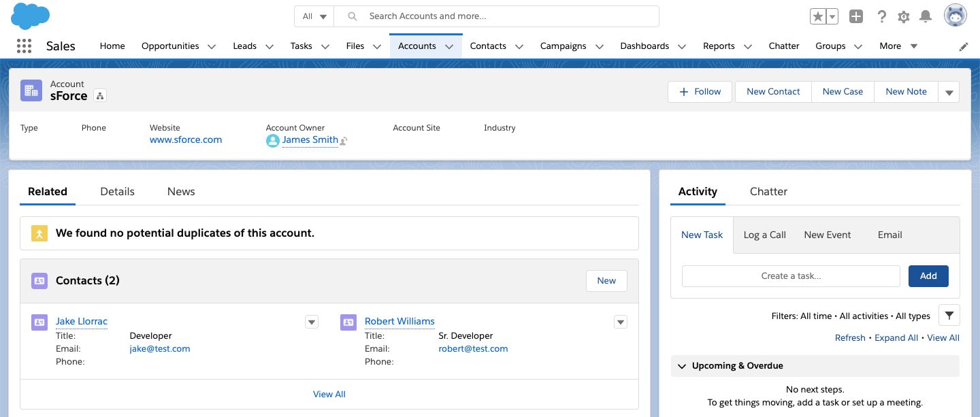Open the Notifications bell icon
980x417 pixels.
point(926,17)
